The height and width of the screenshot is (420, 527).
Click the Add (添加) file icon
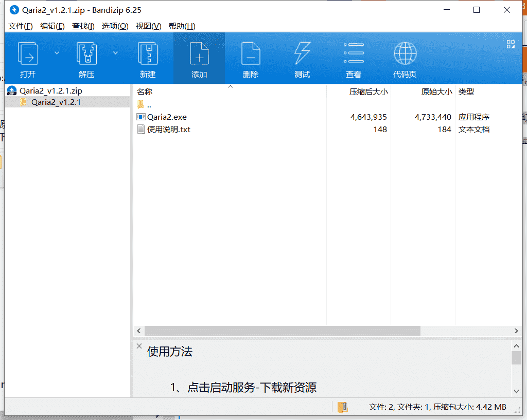pyautogui.click(x=199, y=53)
